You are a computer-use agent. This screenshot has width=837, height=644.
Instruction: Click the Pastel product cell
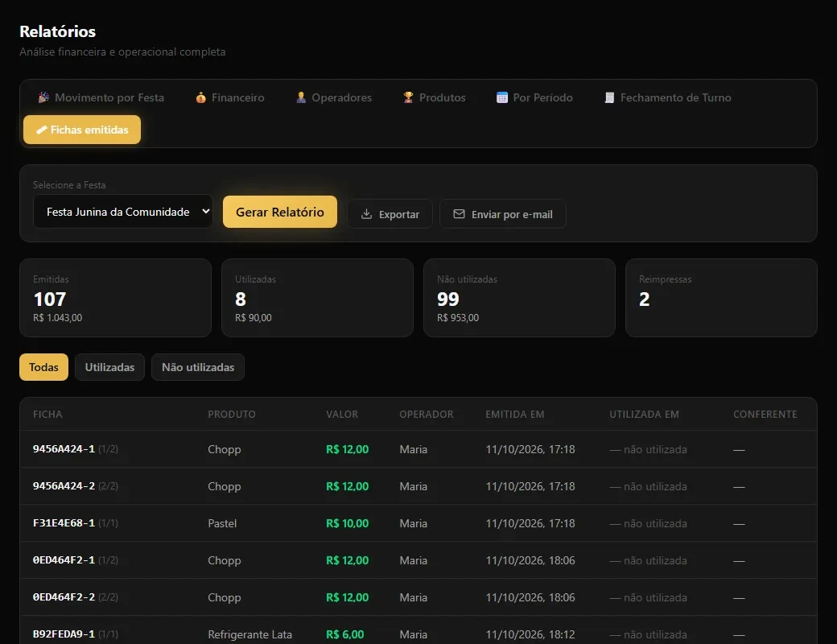(222, 523)
